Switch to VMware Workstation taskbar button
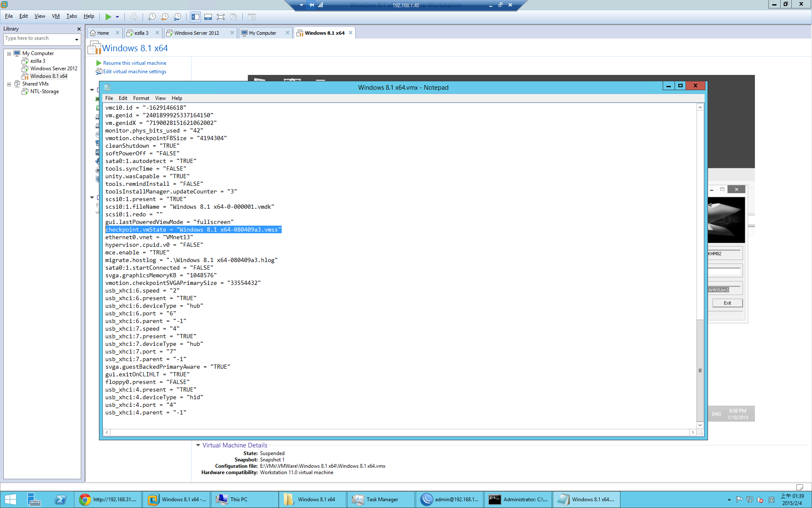The width and height of the screenshot is (812, 508). coord(177,500)
